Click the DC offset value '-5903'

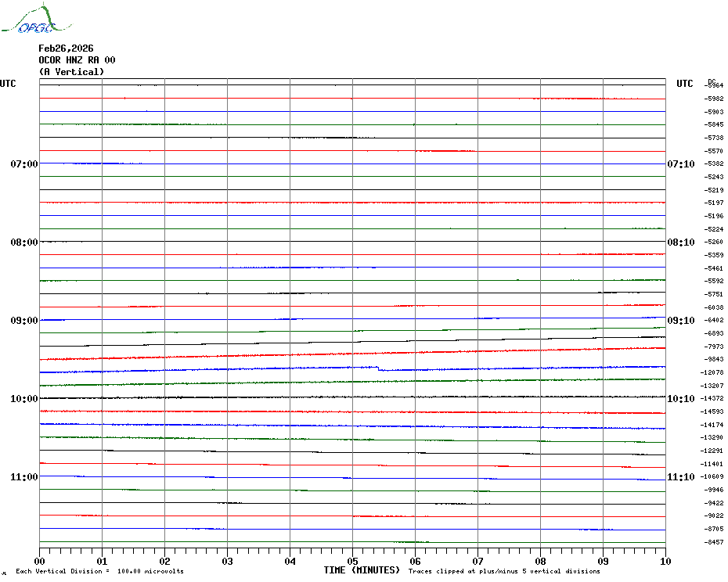(714, 112)
